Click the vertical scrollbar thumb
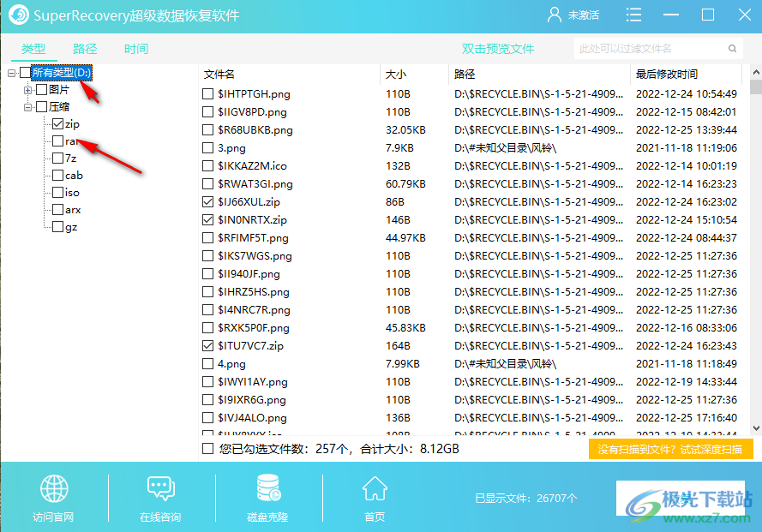The height and width of the screenshot is (532, 762). click(756, 87)
